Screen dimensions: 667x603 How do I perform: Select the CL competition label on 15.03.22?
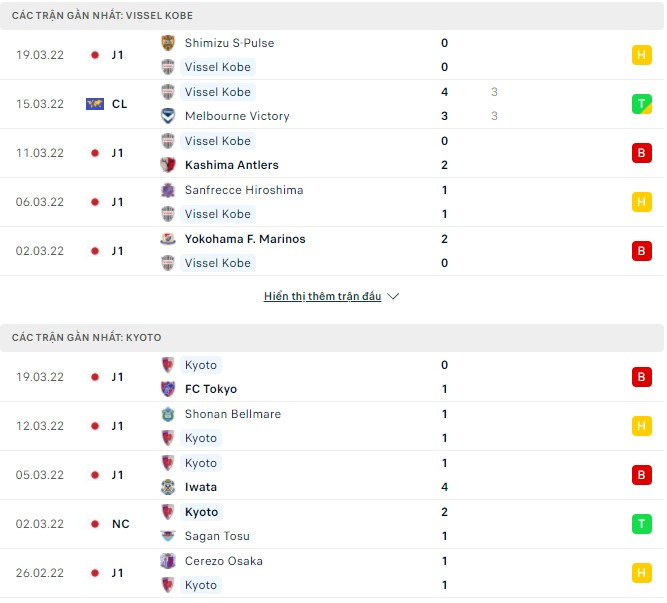coord(118,104)
